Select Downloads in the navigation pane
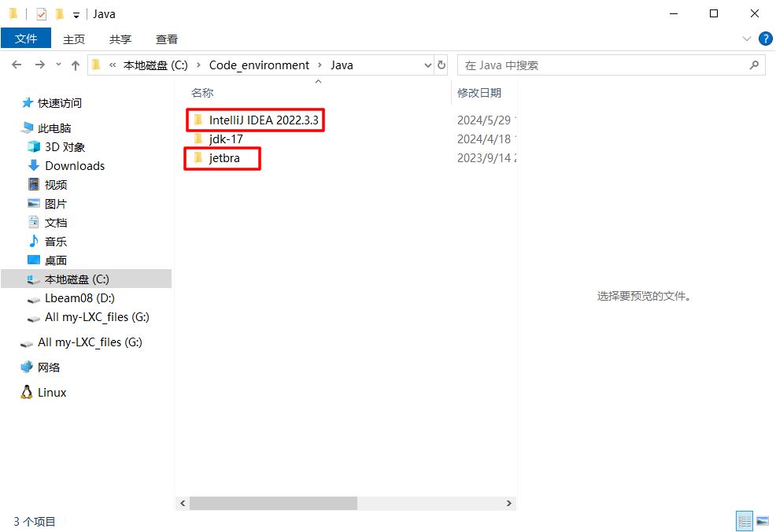The image size is (776, 532). (x=75, y=166)
